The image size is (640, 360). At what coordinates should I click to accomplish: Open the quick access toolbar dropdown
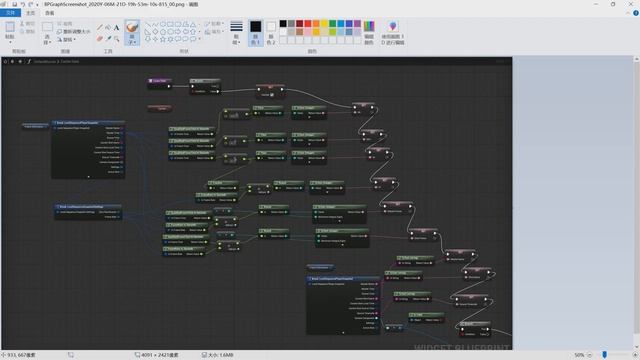(37, 4)
